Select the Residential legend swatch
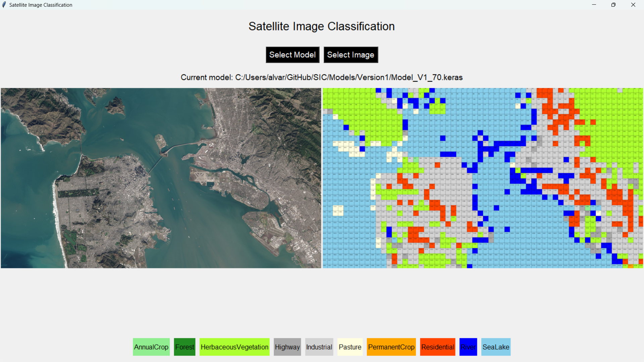Screen dimensions: 644x362 [x=438, y=347]
